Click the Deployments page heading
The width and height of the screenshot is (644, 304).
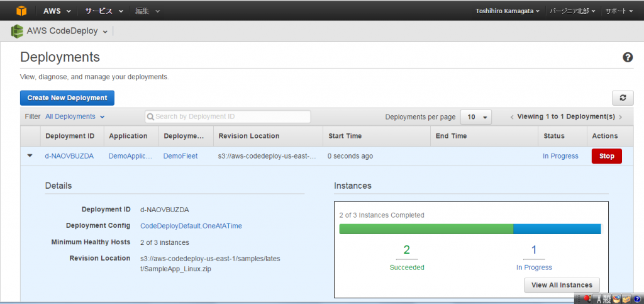click(60, 57)
